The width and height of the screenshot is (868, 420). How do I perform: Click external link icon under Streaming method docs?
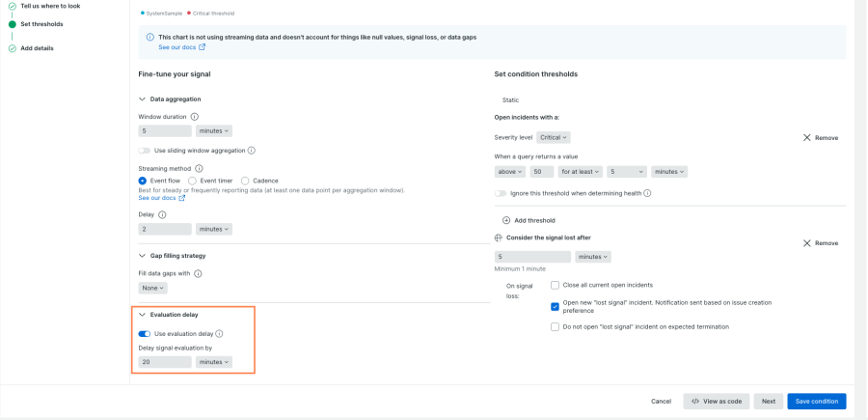point(182,198)
